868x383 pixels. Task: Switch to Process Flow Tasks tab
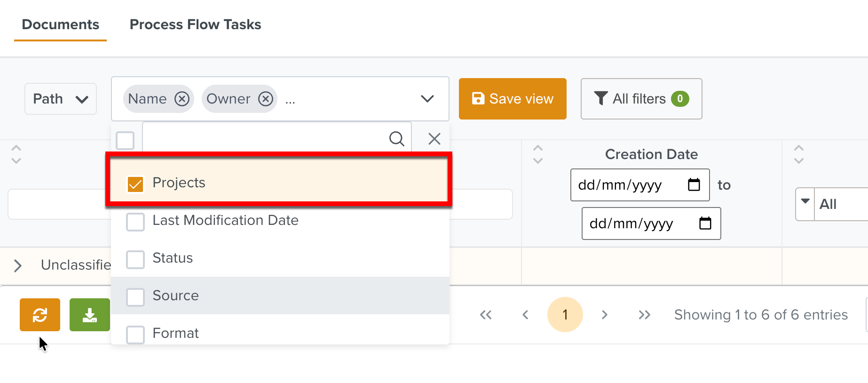195,24
